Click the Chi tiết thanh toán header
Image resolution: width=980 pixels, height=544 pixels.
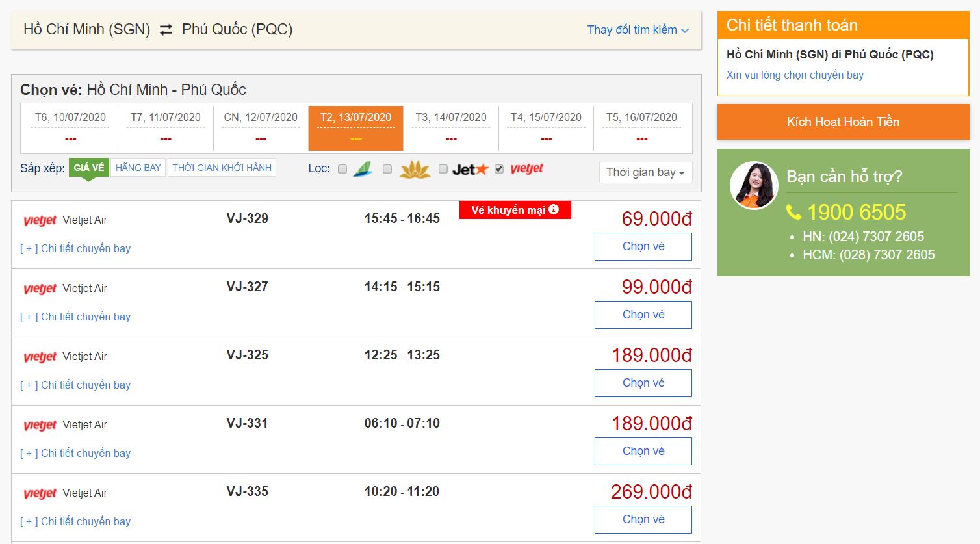point(844,25)
